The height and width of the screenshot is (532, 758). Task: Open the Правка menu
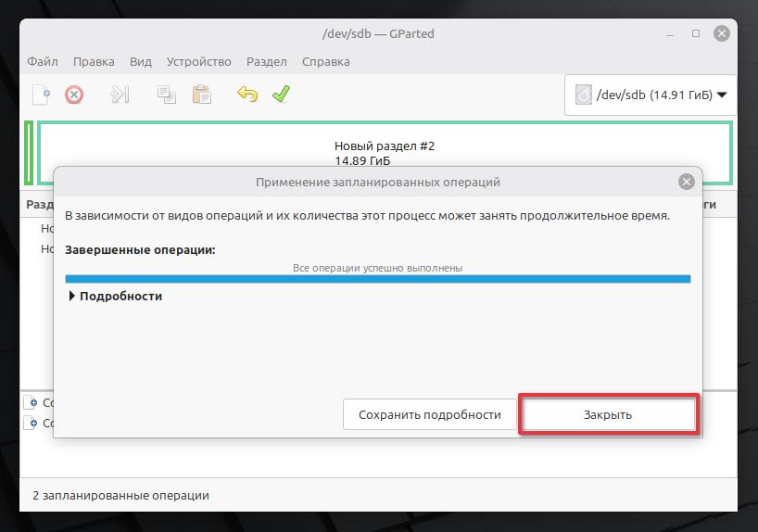[94, 62]
